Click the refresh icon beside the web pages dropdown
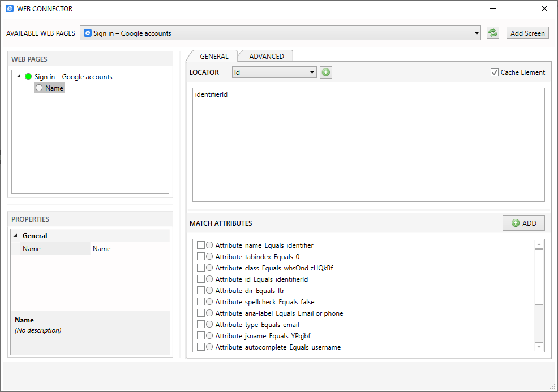Image resolution: width=558 pixels, height=392 pixels. point(492,32)
